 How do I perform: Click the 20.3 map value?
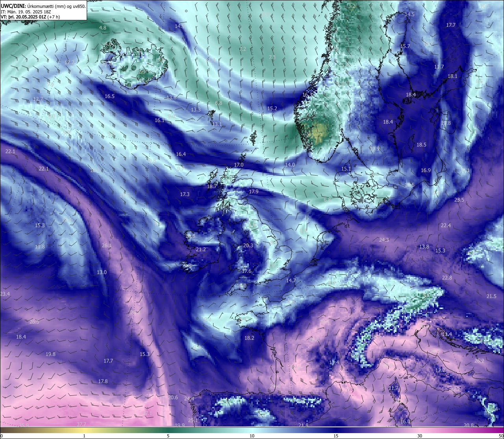(248, 246)
